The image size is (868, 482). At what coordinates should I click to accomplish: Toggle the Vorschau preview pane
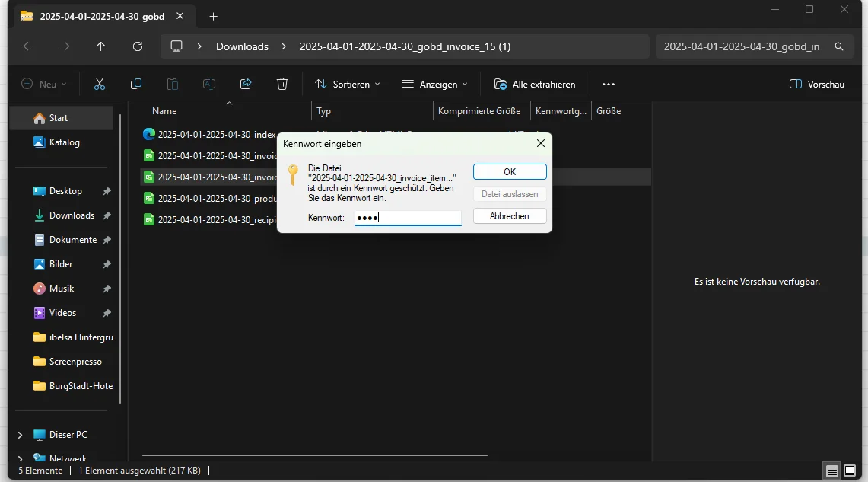pyautogui.click(x=817, y=85)
